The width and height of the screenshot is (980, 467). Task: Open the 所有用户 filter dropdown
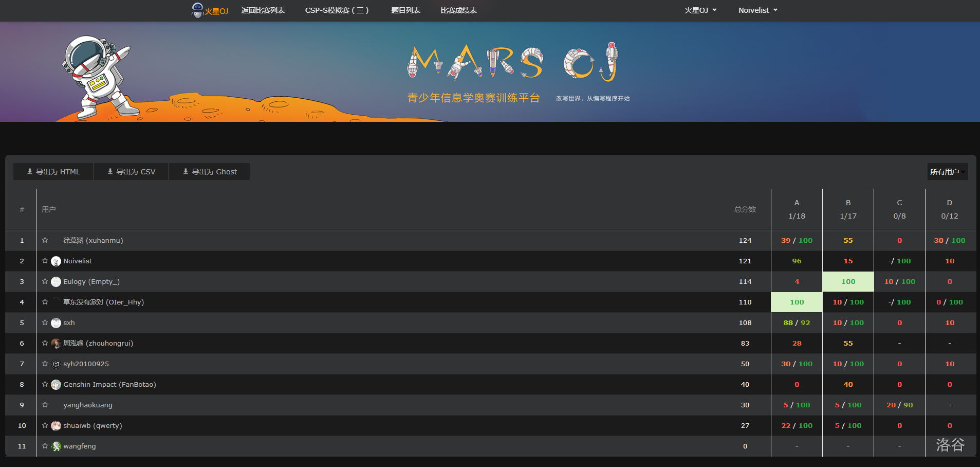click(947, 172)
